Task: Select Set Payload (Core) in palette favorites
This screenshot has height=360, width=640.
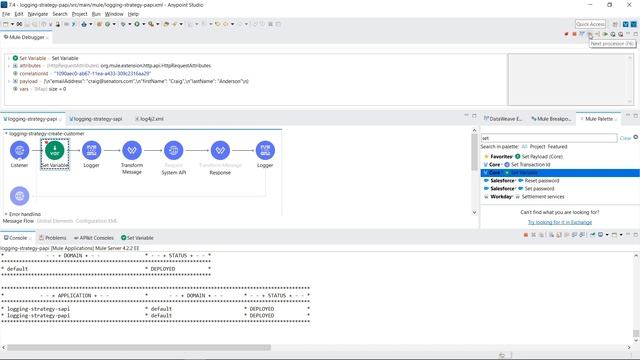Action: pos(524,156)
